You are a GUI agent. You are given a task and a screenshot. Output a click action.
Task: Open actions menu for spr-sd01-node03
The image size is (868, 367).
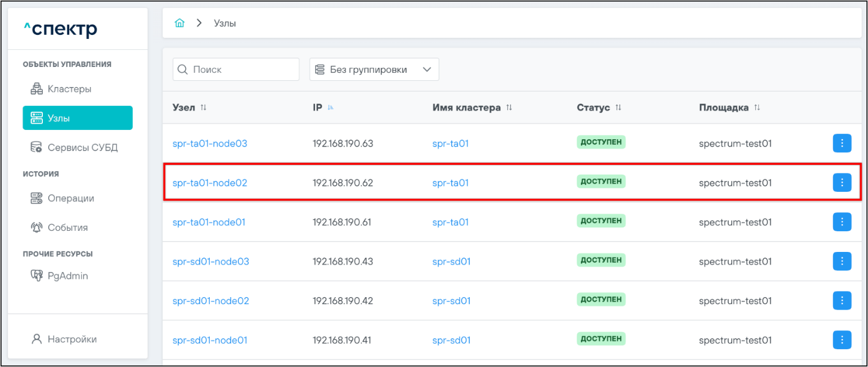pos(842,261)
